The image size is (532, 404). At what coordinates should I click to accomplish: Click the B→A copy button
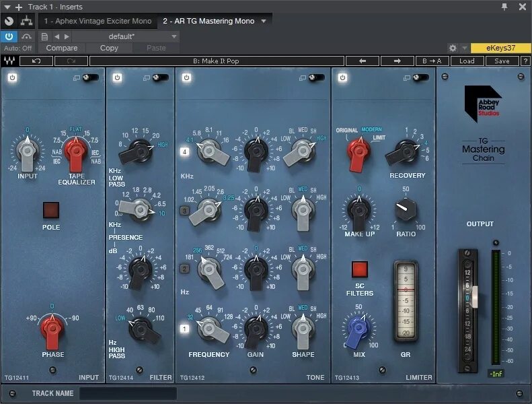(x=432, y=61)
